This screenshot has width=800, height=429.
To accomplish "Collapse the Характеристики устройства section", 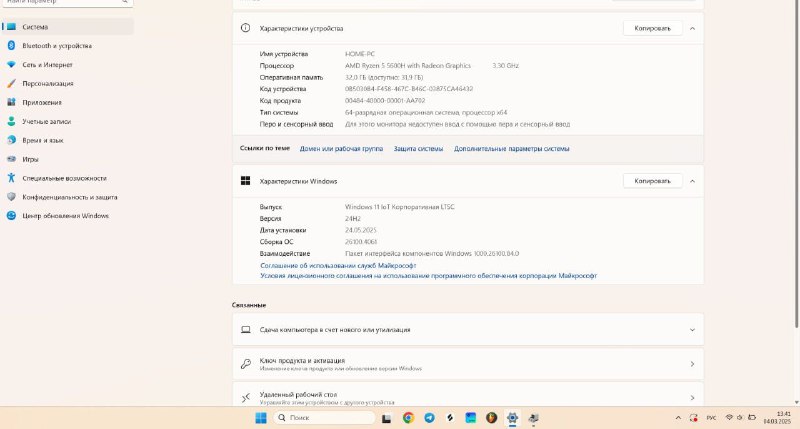I will pos(692,29).
